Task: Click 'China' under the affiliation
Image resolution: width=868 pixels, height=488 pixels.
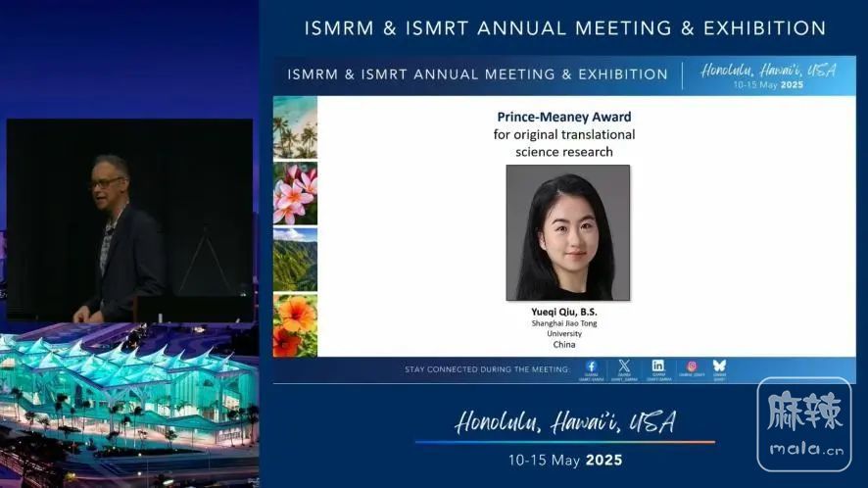Action: click(x=564, y=345)
